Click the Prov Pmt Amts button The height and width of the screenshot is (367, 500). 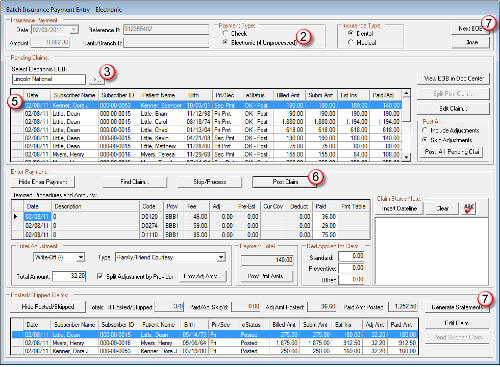pos(266,276)
